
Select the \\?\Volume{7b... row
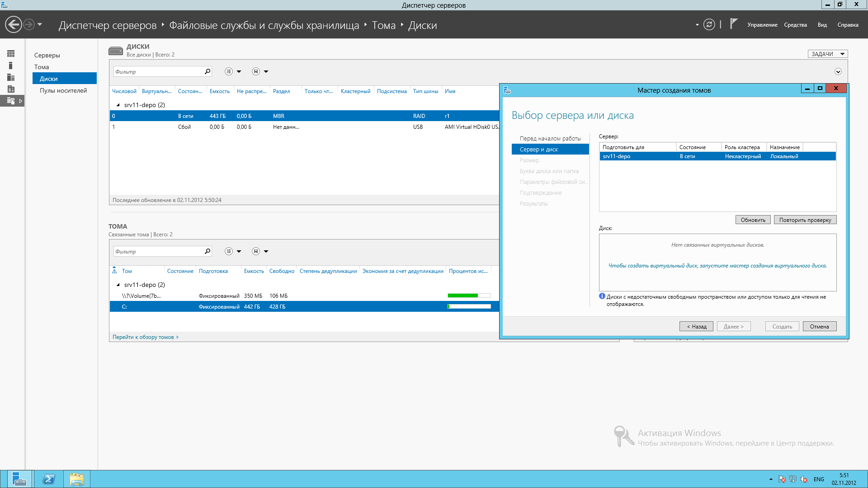pos(304,296)
